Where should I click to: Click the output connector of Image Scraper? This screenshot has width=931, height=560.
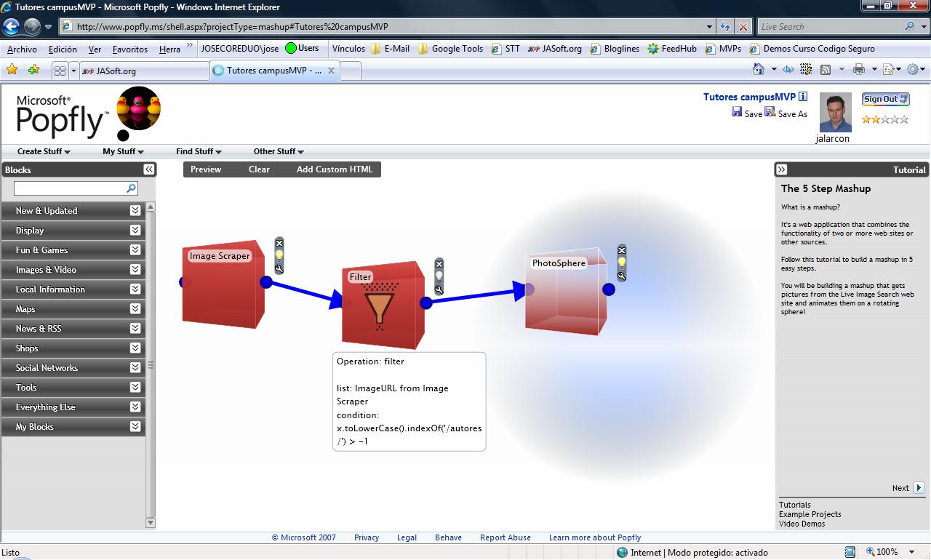click(x=266, y=281)
